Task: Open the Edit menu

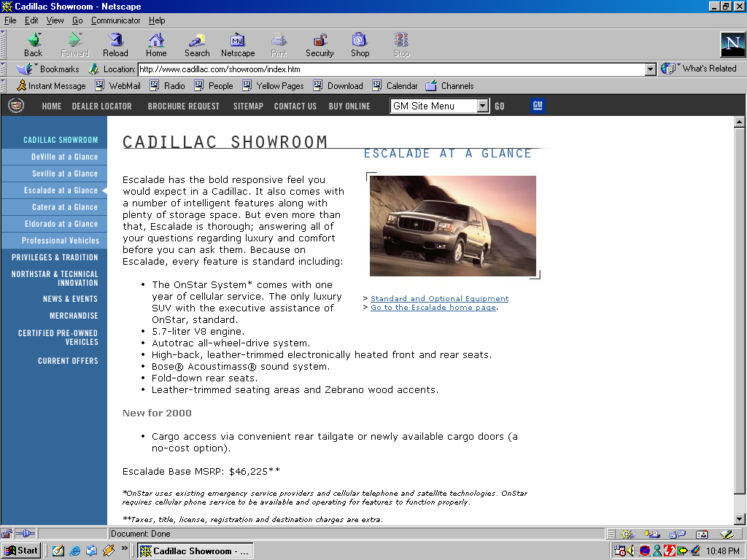Action: (31, 20)
